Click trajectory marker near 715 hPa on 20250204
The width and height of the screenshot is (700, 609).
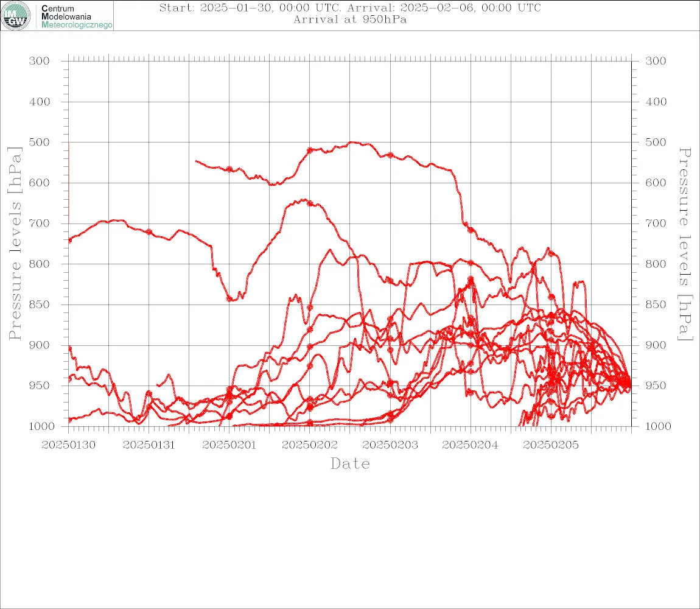click(x=471, y=230)
